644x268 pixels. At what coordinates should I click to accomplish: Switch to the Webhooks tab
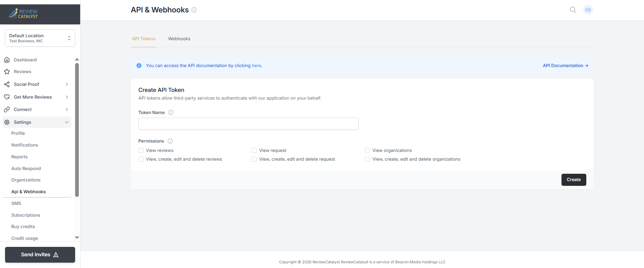(179, 39)
